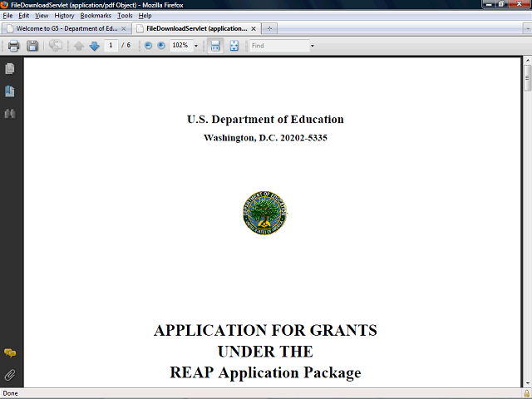Open the Attachments paperclip panel icon

pyautogui.click(x=10, y=375)
